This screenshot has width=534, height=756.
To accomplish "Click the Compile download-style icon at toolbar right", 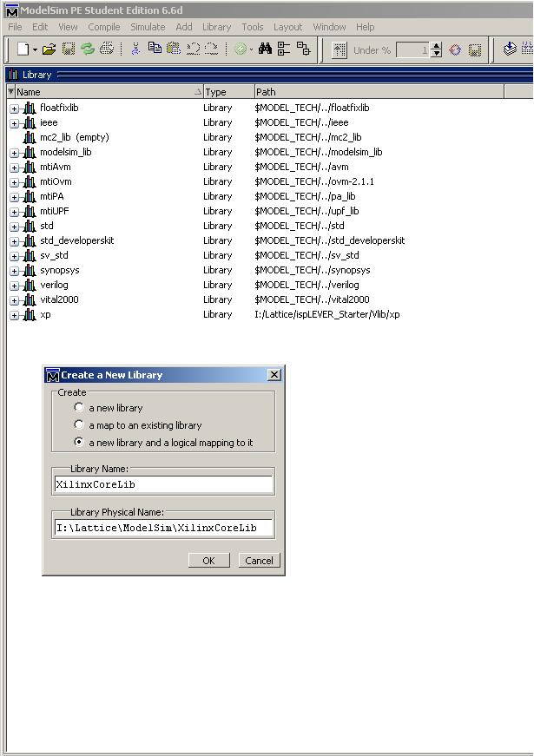I will coord(510,49).
